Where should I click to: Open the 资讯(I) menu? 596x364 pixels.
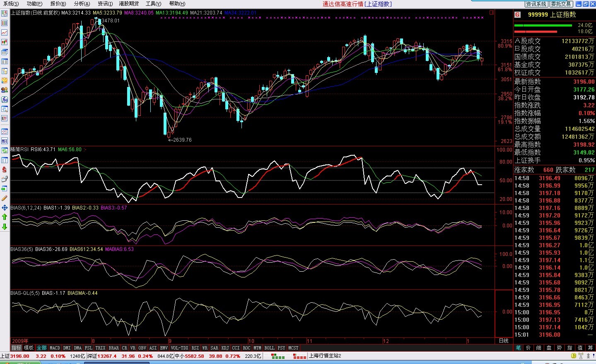point(105,4)
